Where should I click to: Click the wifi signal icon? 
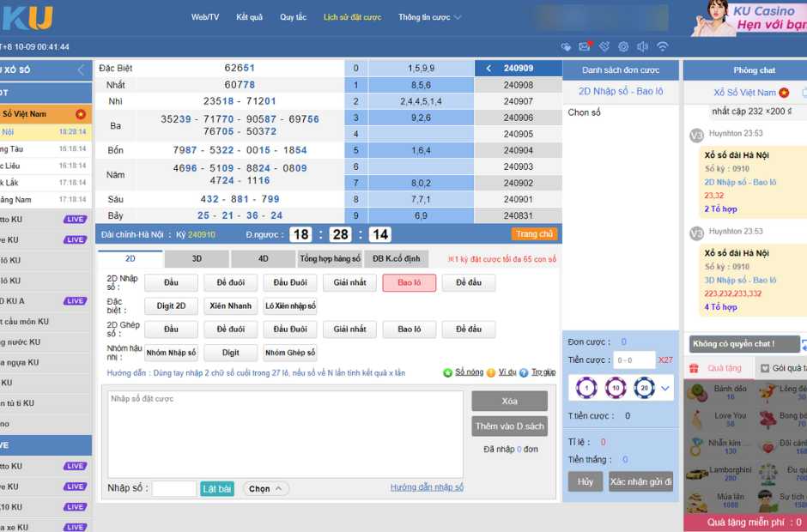click(663, 47)
